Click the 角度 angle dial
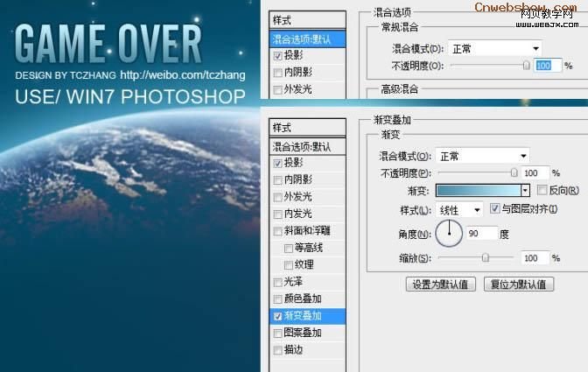 point(449,233)
